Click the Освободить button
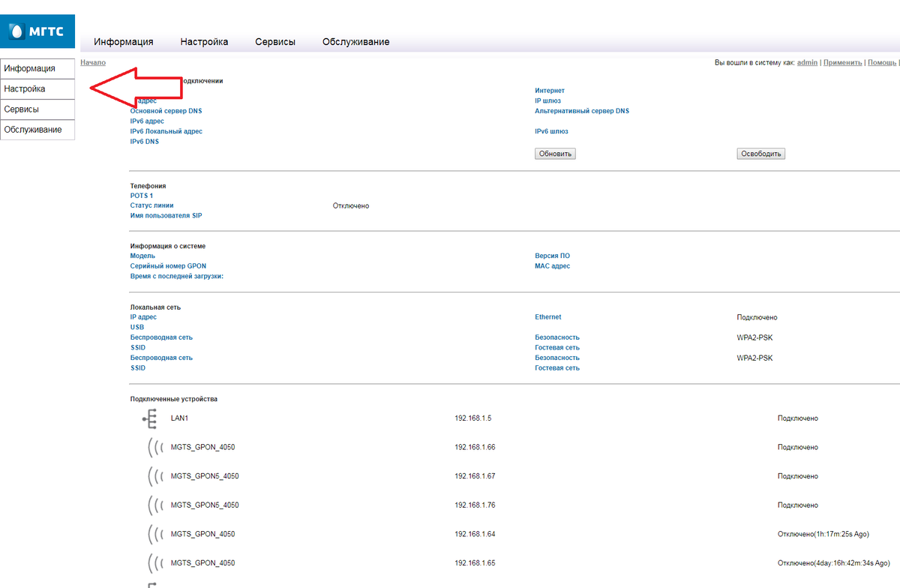Viewport: 900px width, 588px height. click(761, 154)
